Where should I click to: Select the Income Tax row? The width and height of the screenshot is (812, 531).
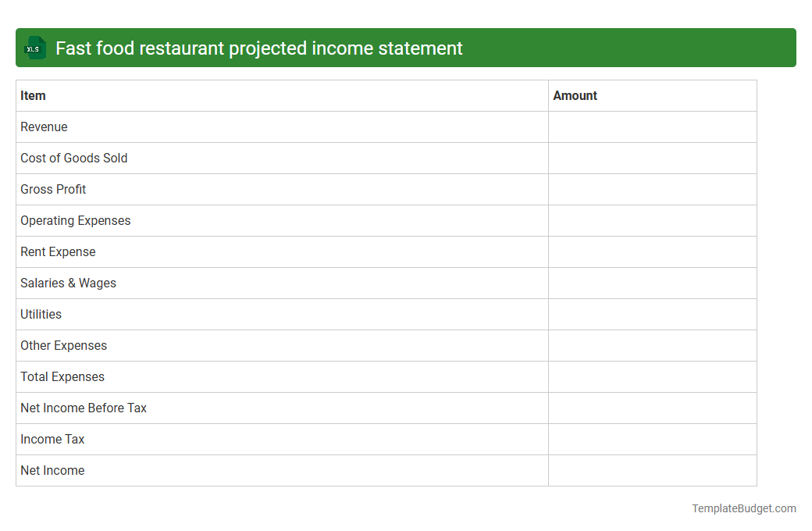pos(52,439)
